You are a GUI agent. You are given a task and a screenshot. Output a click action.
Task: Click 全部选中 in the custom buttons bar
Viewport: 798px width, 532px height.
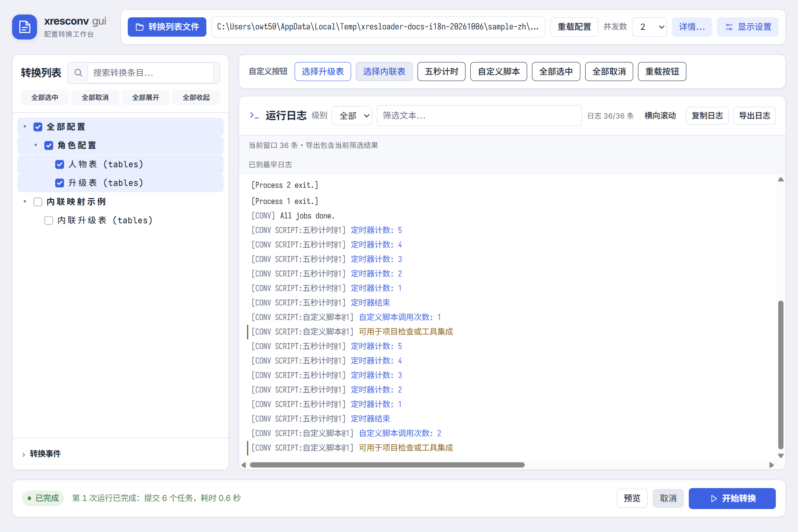556,72
